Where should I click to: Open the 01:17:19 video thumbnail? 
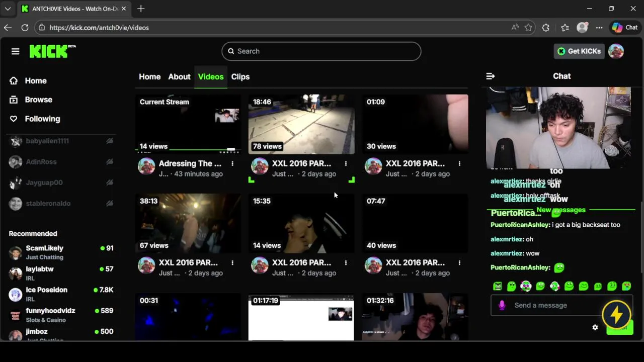[x=301, y=317]
